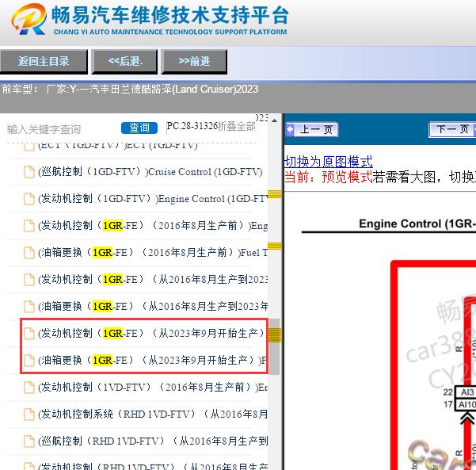Click the left arrow icon on 上一页
Image resolution: width=476 pixels, height=470 pixels.
pos(290,130)
